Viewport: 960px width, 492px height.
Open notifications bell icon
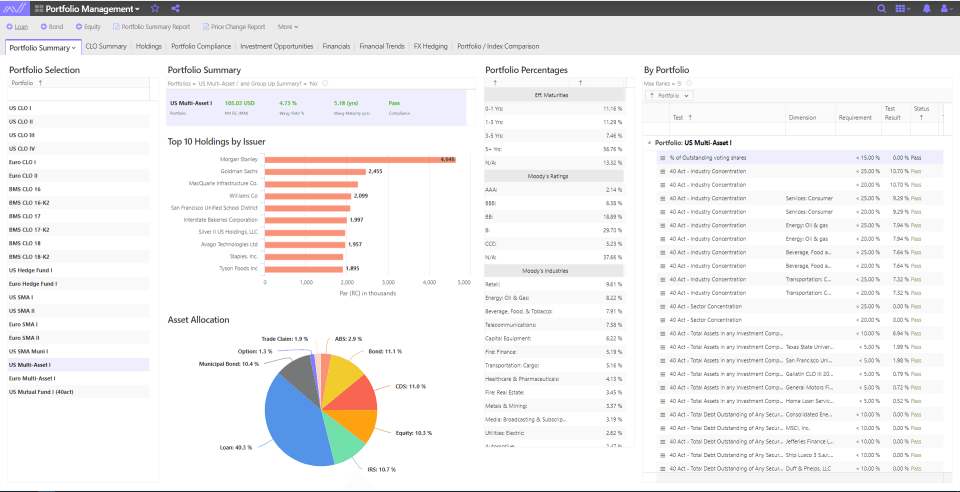pos(927,8)
